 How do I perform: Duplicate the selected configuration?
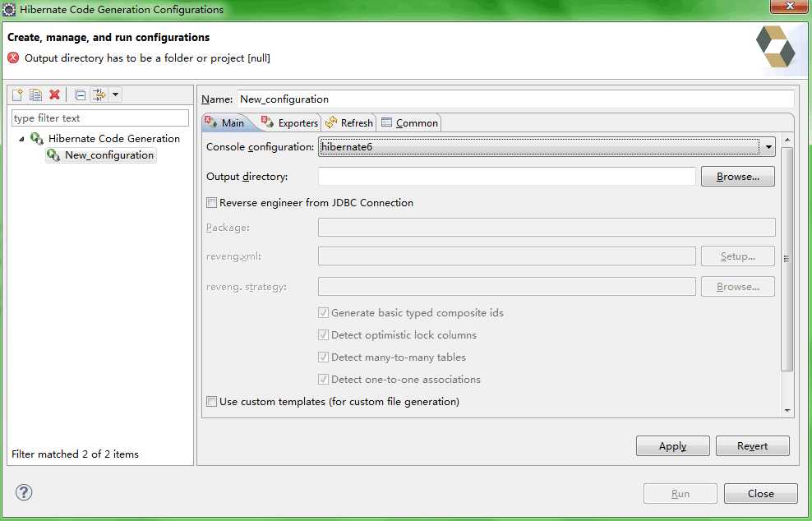pos(35,95)
